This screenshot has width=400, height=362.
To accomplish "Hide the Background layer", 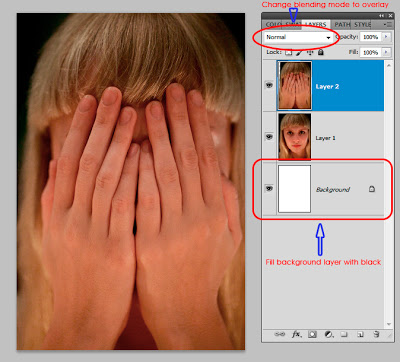I will [x=269, y=189].
